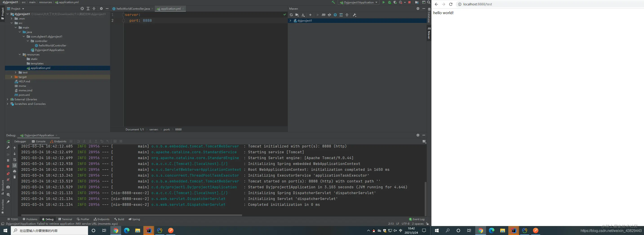The height and width of the screenshot is (235, 644).
Task: Download sources and documentation in Maven panel
Action: [x=303, y=15]
